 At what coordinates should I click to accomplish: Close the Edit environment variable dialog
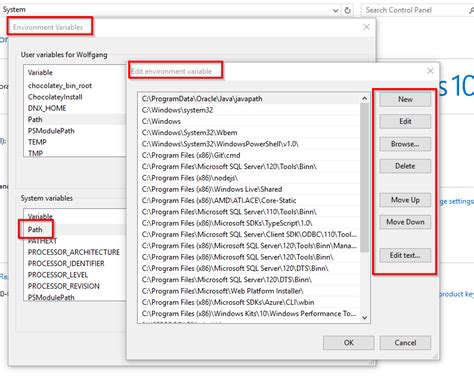coord(430,71)
